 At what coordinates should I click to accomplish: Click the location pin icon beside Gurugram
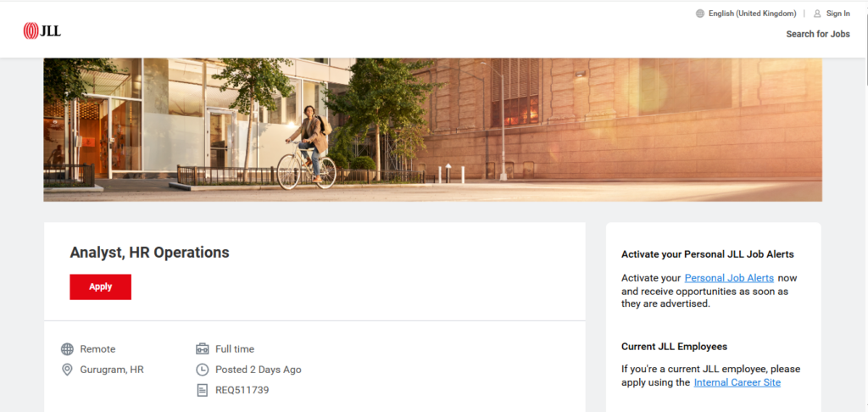(67, 370)
